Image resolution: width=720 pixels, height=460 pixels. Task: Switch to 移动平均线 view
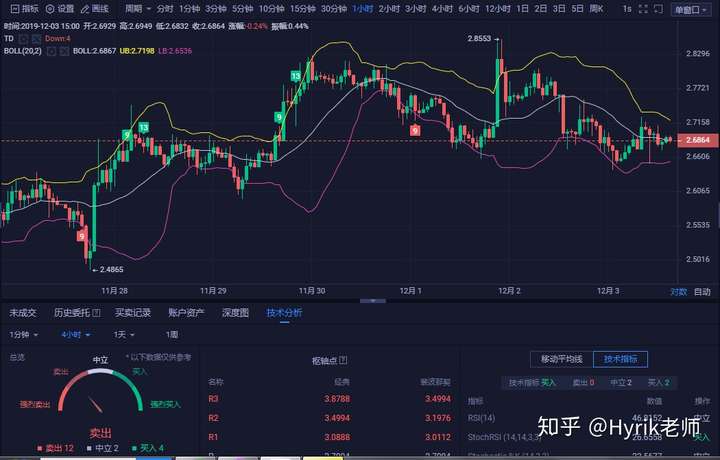coord(562,359)
